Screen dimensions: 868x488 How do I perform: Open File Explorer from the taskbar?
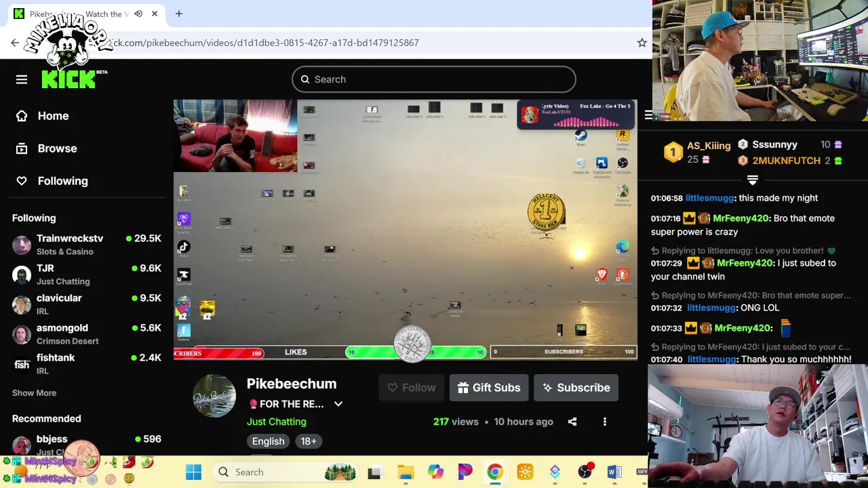click(x=406, y=472)
